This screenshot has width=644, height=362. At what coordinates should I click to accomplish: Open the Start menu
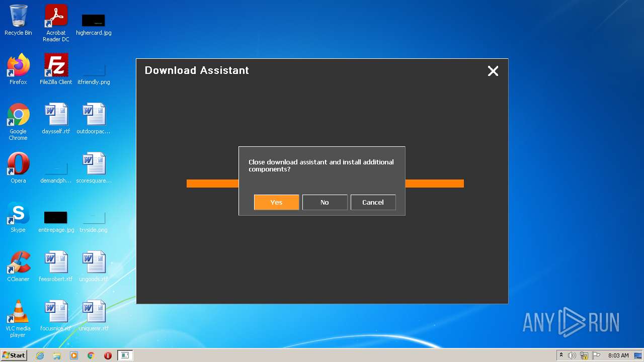click(x=14, y=355)
